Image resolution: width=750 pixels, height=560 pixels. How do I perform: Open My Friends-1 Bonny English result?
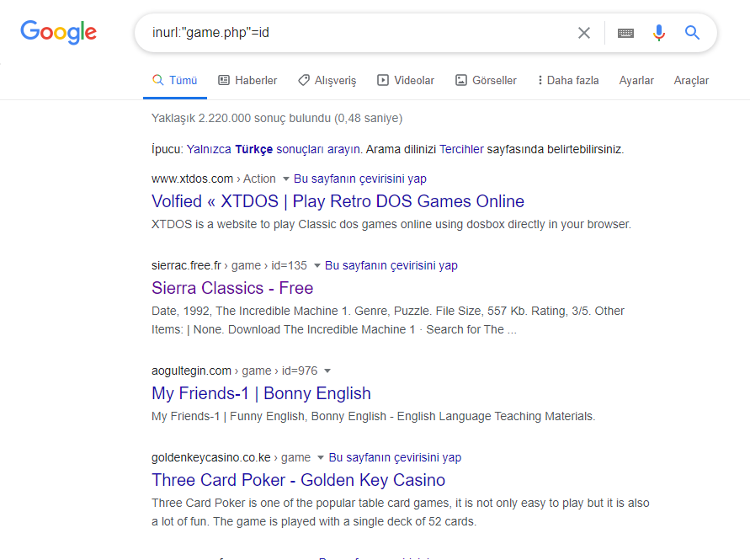point(261,393)
